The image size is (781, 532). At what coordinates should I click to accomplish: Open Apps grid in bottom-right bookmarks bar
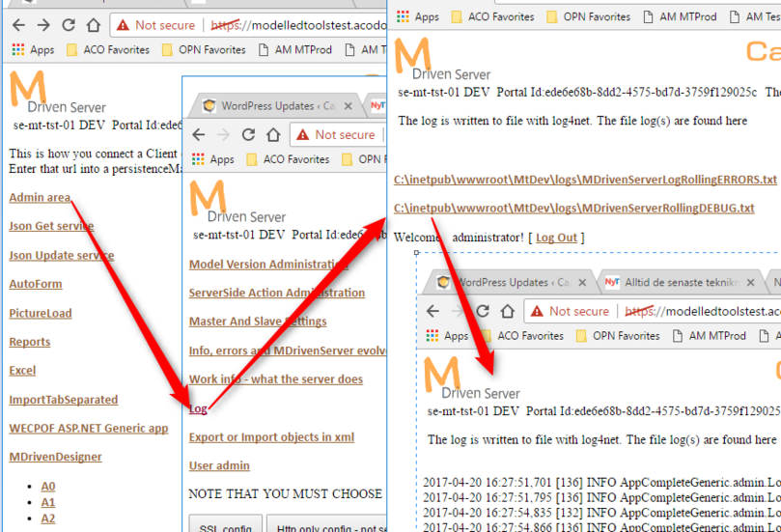447,336
